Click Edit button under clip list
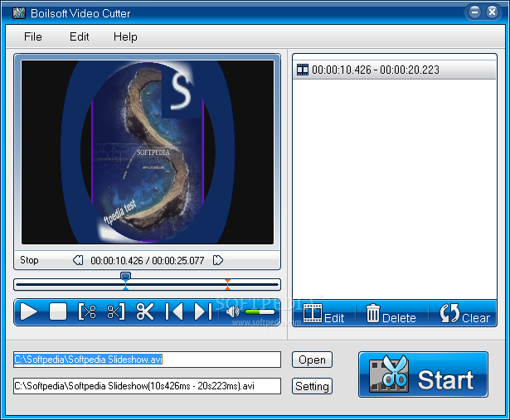Screen dimensions: 510x420 (x=323, y=314)
